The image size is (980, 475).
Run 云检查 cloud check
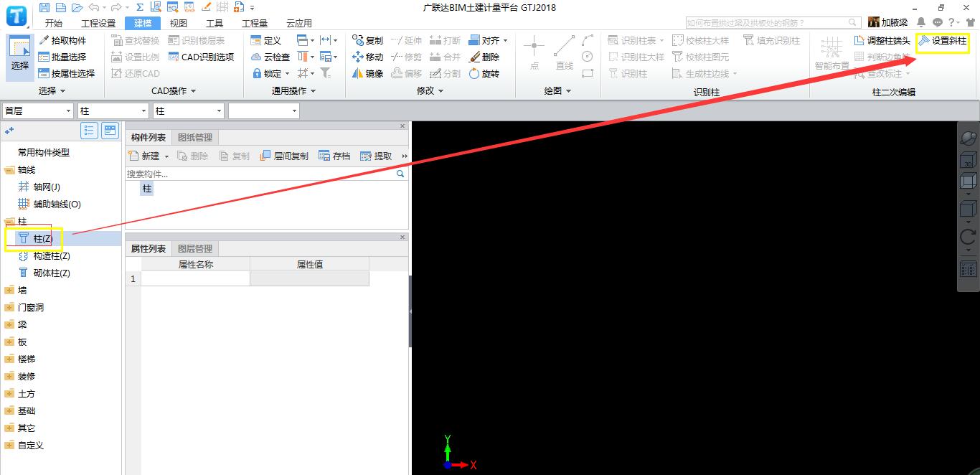(270, 57)
